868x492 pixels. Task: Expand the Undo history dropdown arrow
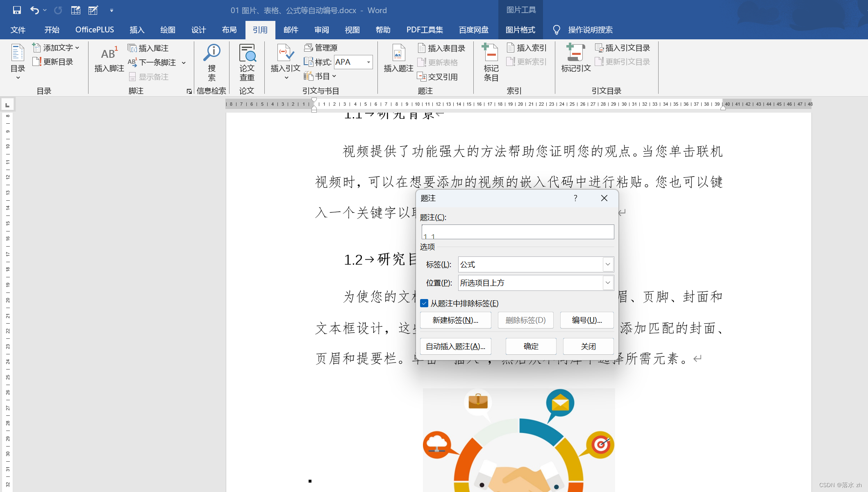click(45, 10)
